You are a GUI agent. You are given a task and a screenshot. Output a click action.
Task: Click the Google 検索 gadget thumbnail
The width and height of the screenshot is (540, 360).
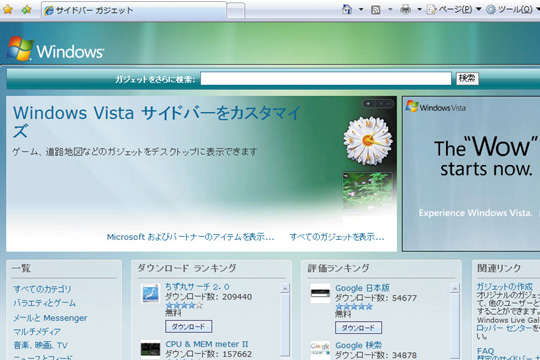coord(320,350)
